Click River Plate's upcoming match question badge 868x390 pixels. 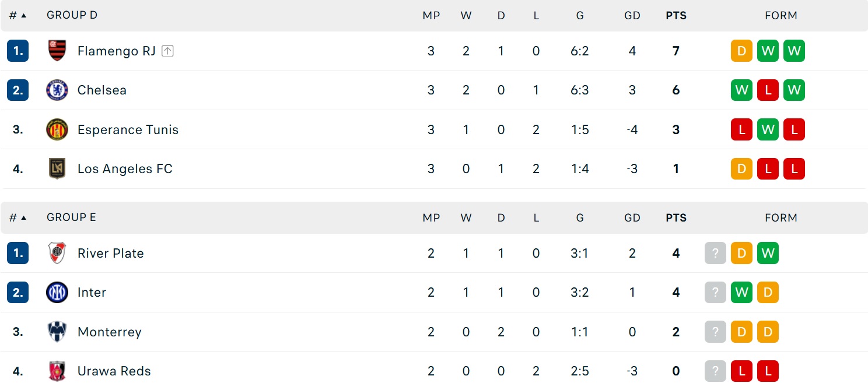pyautogui.click(x=715, y=253)
